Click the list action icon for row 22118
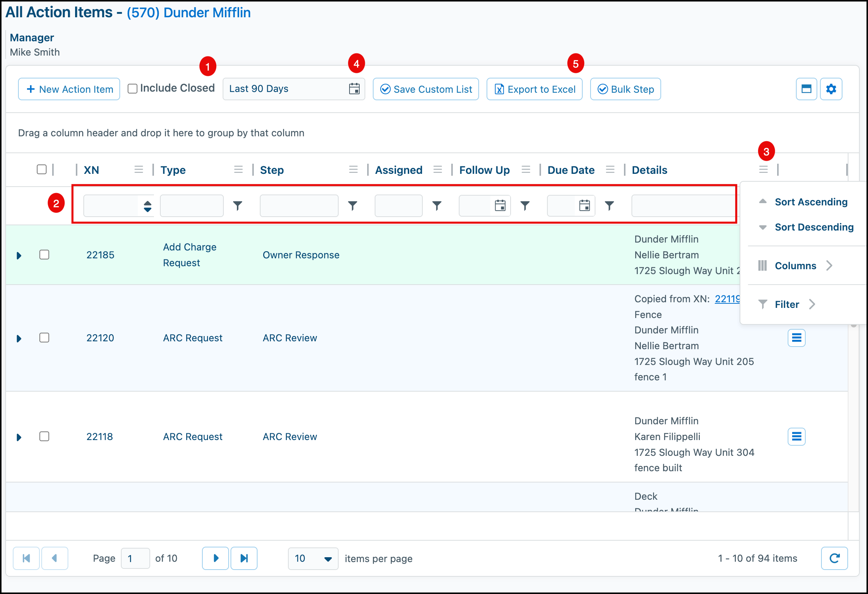Viewport: 868px width, 594px height. coord(796,437)
